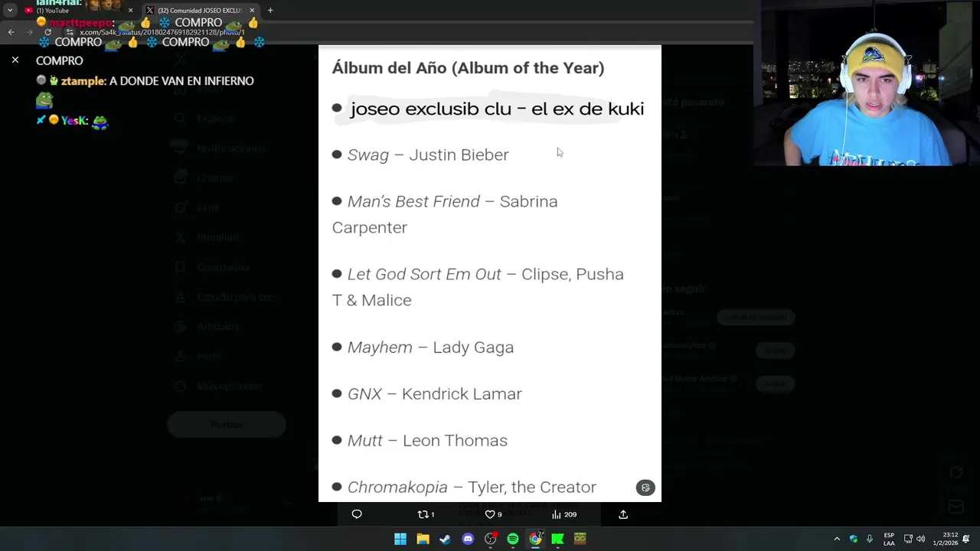Select the Comunidad JOSEO EXCLUSIB tab
The height and width of the screenshot is (551, 980).
point(201,11)
